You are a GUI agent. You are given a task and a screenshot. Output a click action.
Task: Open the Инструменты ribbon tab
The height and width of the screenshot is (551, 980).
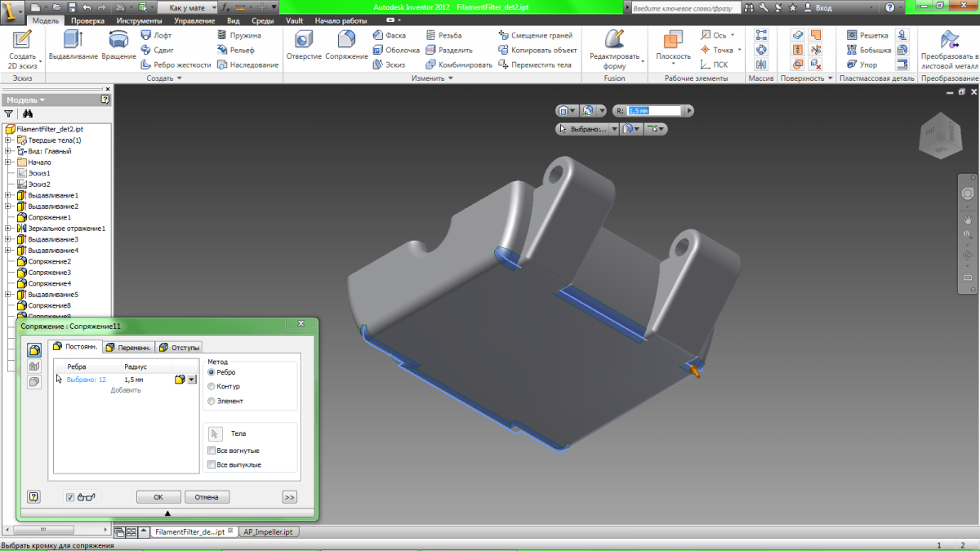point(139,20)
